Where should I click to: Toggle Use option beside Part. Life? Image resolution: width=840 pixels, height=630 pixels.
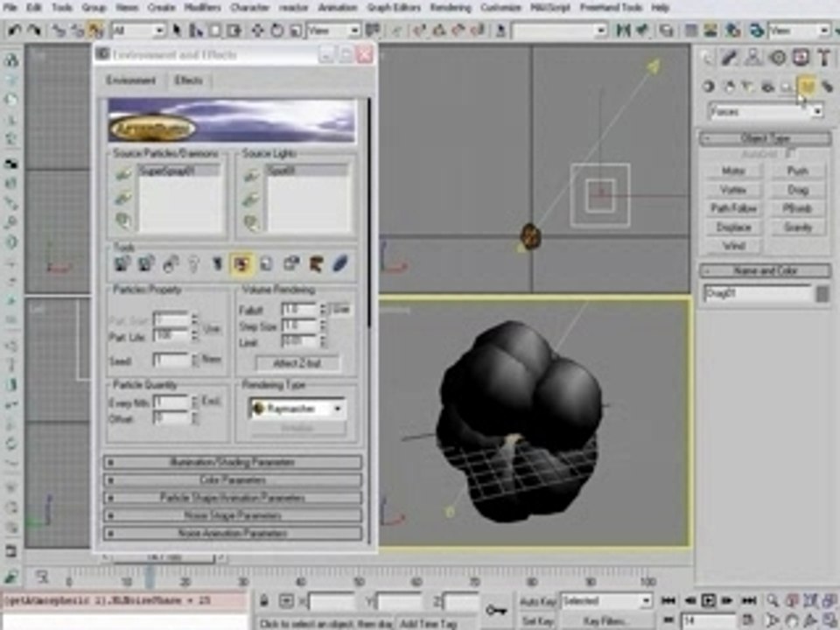[x=212, y=328]
